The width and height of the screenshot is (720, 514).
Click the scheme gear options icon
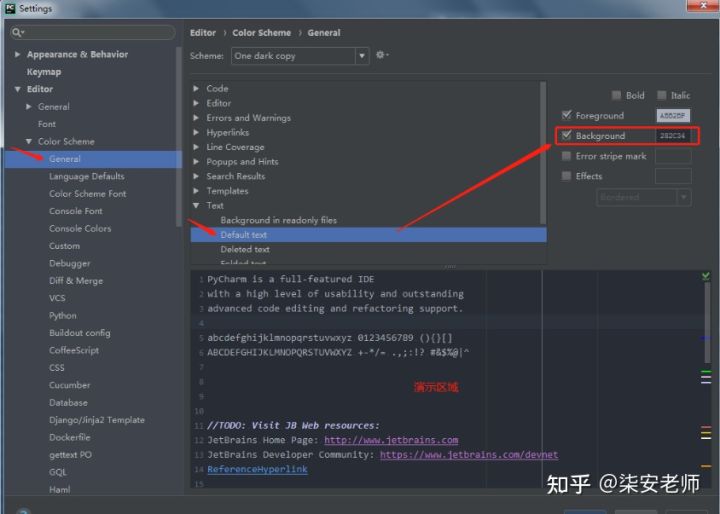click(x=380, y=56)
